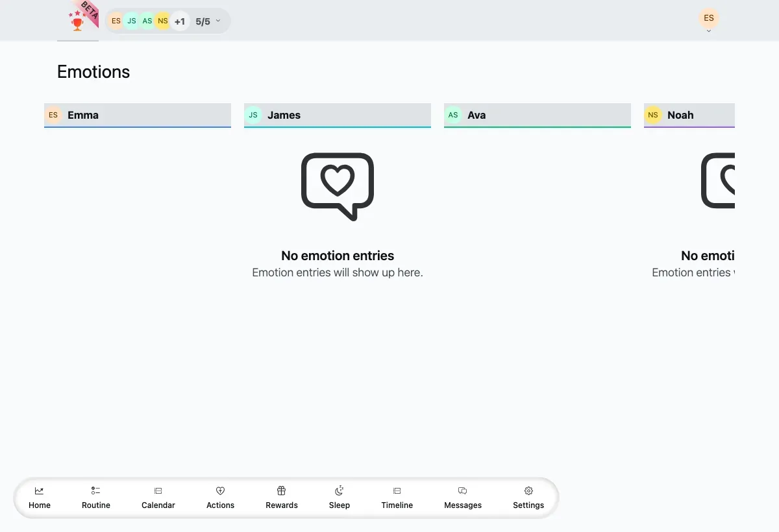Open the Messages tab label
Viewport: 779px width, 532px height.
coord(463,505)
